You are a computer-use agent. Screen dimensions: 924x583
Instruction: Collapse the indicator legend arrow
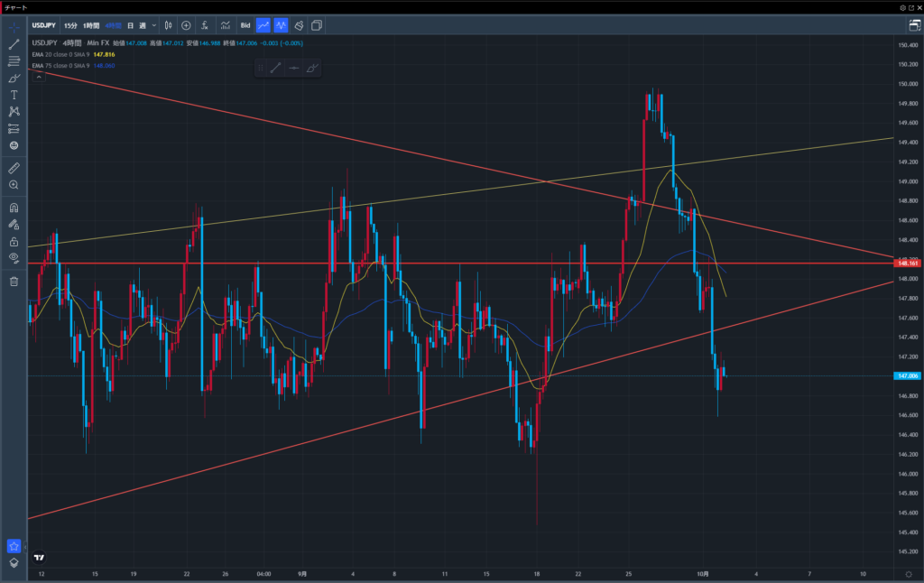point(39,78)
